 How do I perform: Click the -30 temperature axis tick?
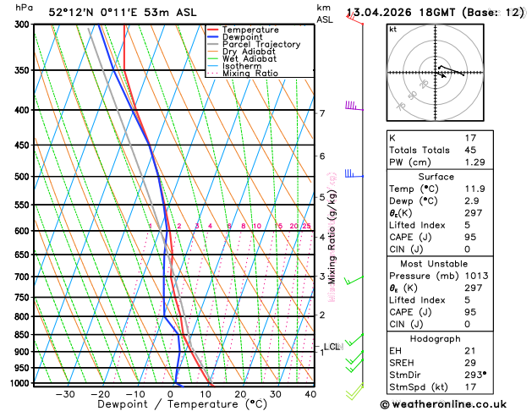(65, 394)
